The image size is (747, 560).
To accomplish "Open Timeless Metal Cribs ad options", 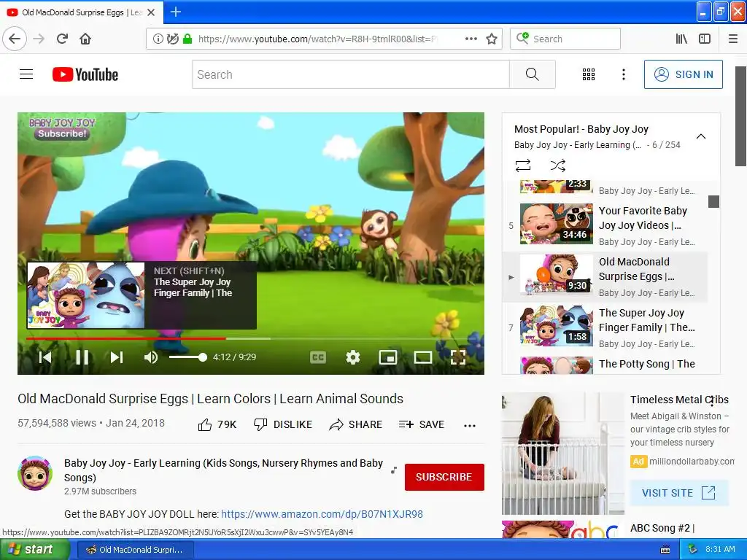I will point(712,401).
